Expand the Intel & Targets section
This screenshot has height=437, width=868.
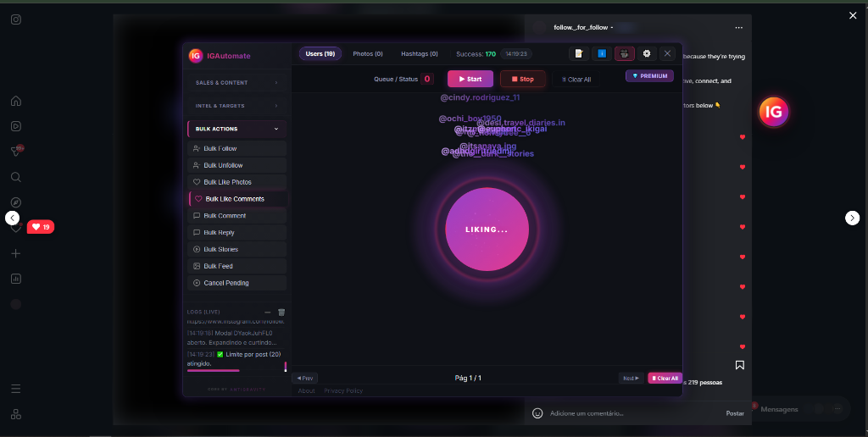click(x=237, y=106)
